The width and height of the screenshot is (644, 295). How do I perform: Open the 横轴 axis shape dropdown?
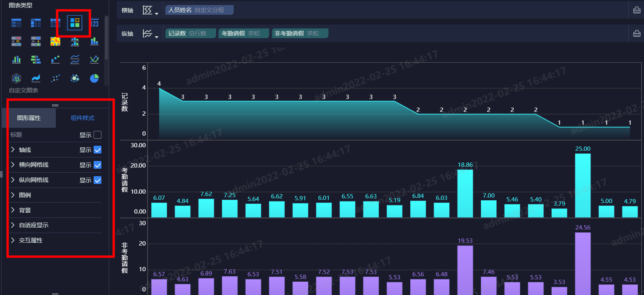[150, 11]
